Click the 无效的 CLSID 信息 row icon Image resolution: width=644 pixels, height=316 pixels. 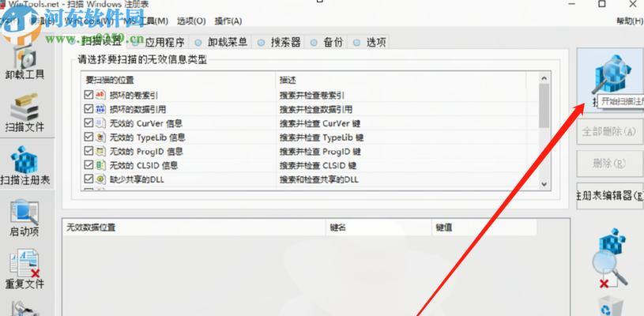click(x=100, y=165)
